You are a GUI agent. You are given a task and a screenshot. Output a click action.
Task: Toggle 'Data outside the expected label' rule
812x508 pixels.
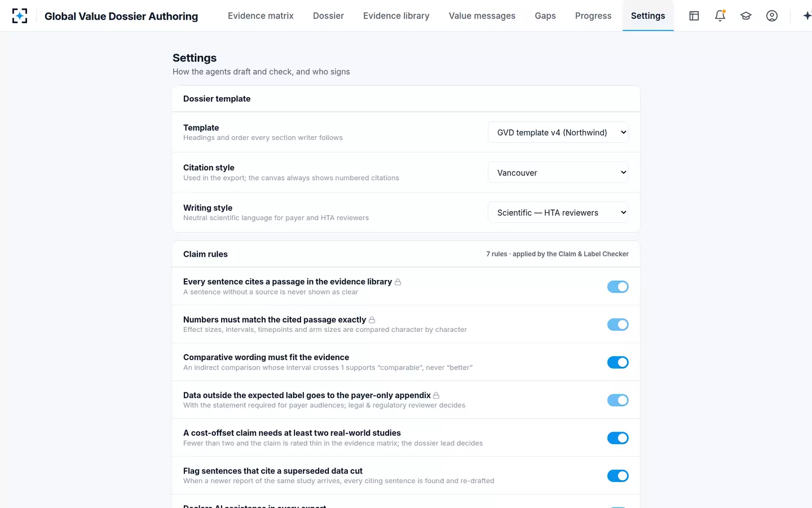[618, 400]
